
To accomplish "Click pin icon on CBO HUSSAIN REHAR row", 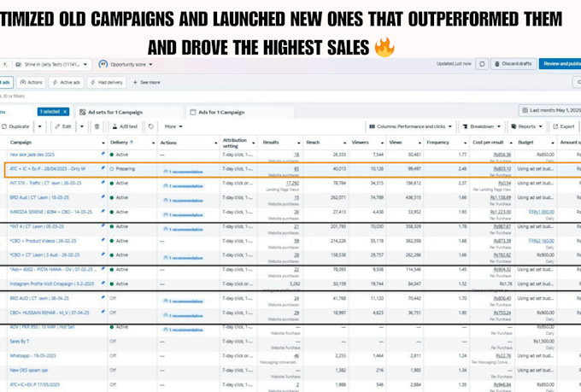I will coord(103,312).
